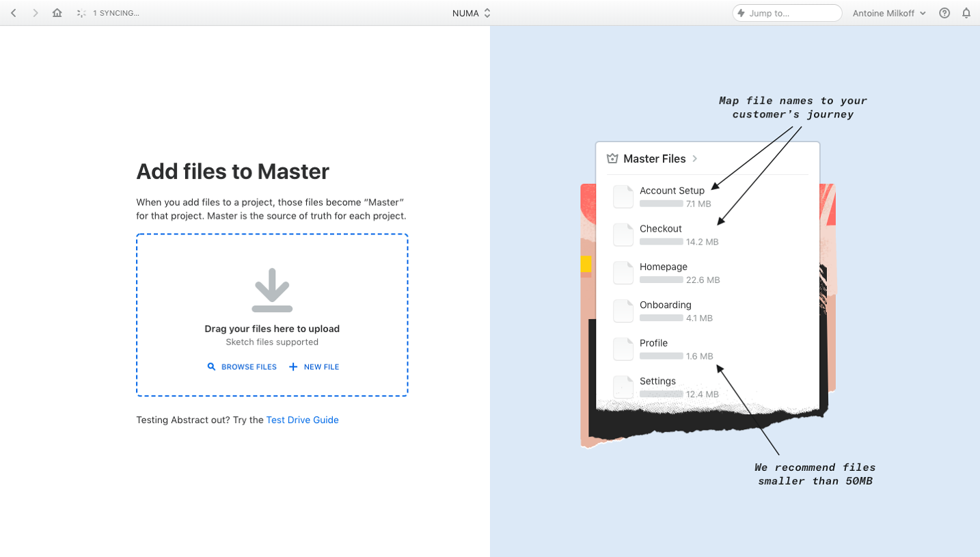The width and height of the screenshot is (980, 557).
Task: Browse files to upload
Action: point(242,367)
